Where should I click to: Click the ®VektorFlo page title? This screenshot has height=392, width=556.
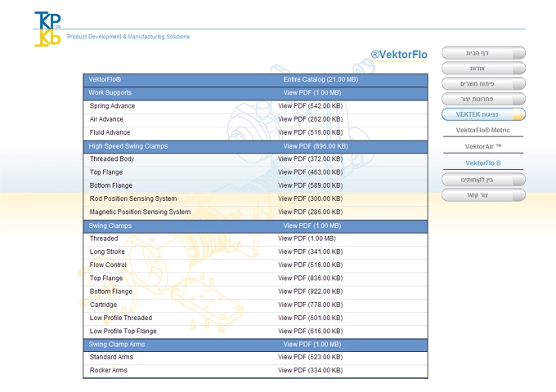399,55
